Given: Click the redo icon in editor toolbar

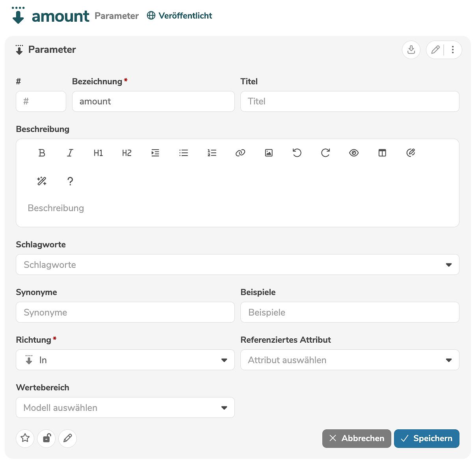Looking at the screenshot, I should point(325,153).
